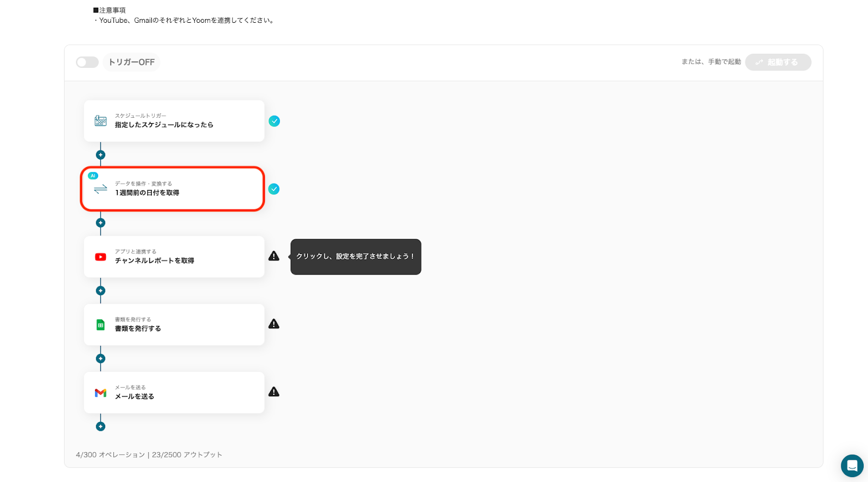Add step below 書類を発行する
The image size is (868, 482).
coord(100,358)
